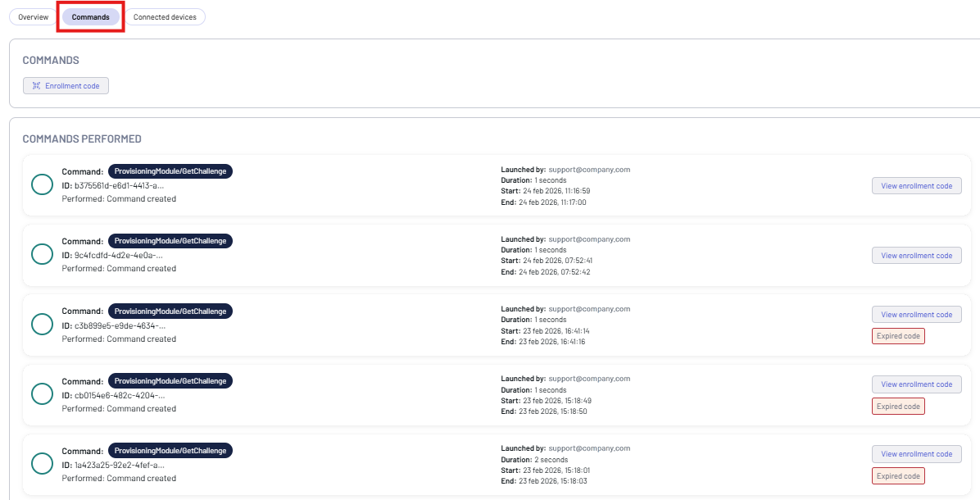
Task: View enrollment code for command 9c4fcdfd
Action: (916, 256)
